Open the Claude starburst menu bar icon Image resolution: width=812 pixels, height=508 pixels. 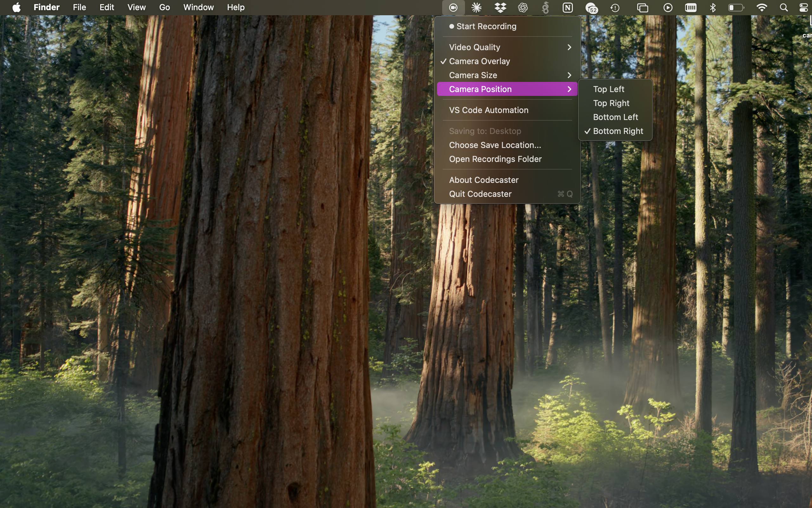(x=476, y=7)
